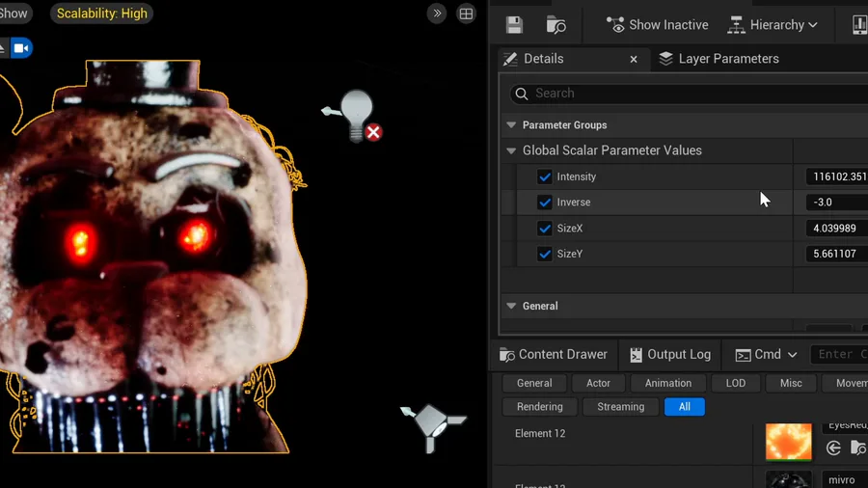Open the Output Log
Image resolution: width=868 pixels, height=488 pixels.
click(670, 355)
